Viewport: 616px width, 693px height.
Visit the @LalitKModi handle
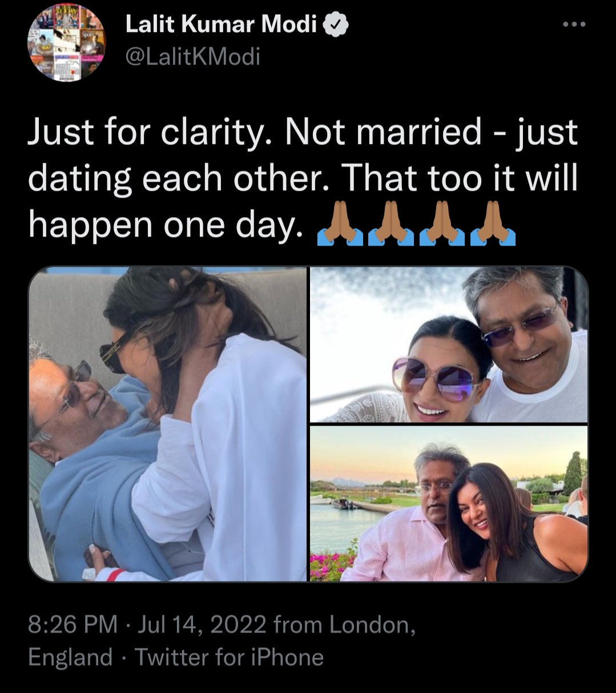click(x=192, y=57)
